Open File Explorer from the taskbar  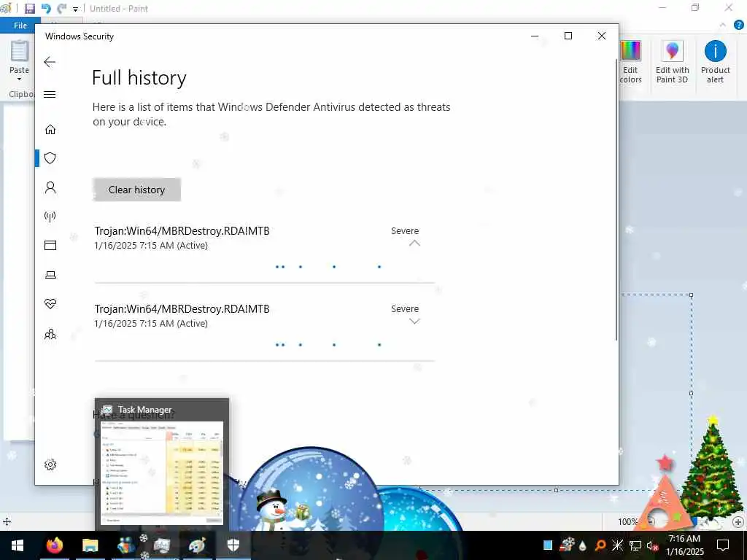click(x=90, y=545)
